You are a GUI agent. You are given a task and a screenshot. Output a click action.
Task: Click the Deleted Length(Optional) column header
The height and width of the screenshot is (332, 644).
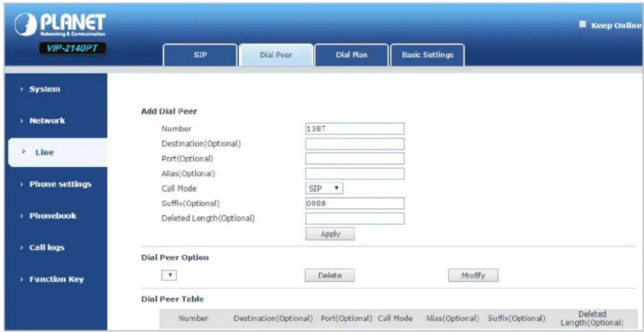point(591,318)
